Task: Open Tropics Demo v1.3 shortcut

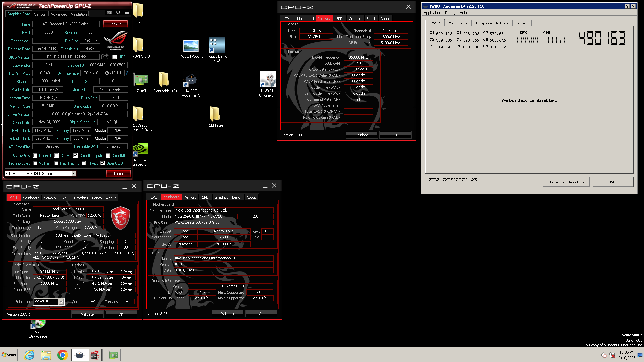Action: [216, 50]
